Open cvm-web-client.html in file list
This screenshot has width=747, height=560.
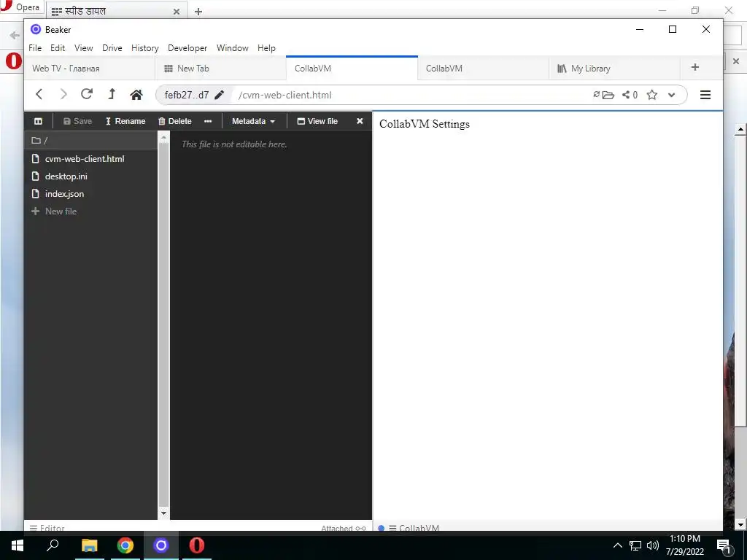point(85,158)
